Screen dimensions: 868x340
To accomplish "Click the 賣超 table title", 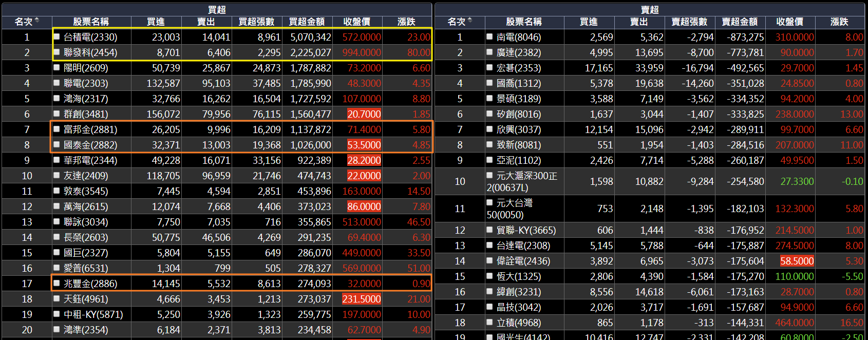I will [x=650, y=10].
